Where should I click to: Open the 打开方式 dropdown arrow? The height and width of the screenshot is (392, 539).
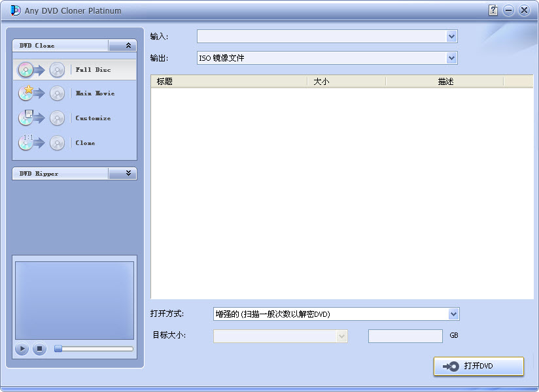coord(454,314)
